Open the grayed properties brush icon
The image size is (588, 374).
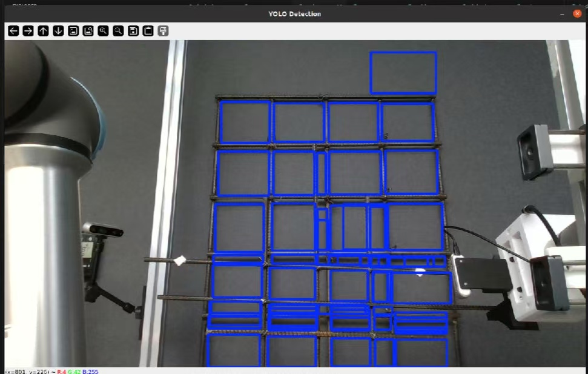click(x=163, y=31)
